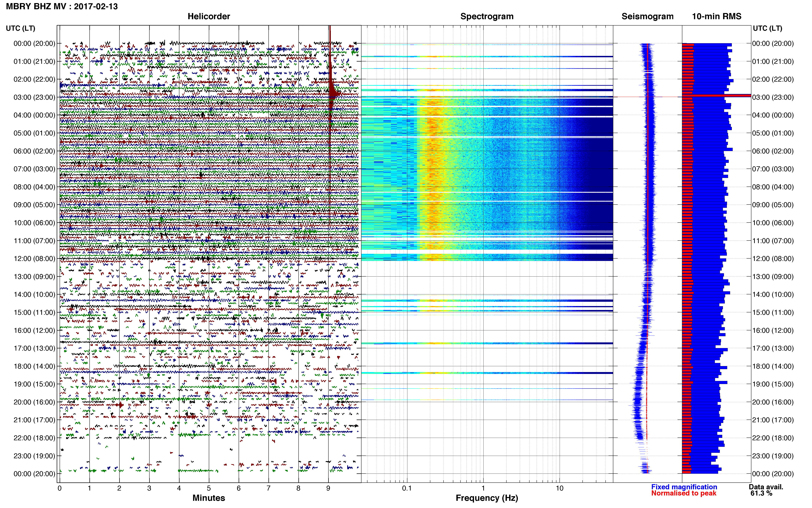Click helicorder time label '01:00 (21:00)'
This screenshot has width=812, height=508.
(x=34, y=62)
